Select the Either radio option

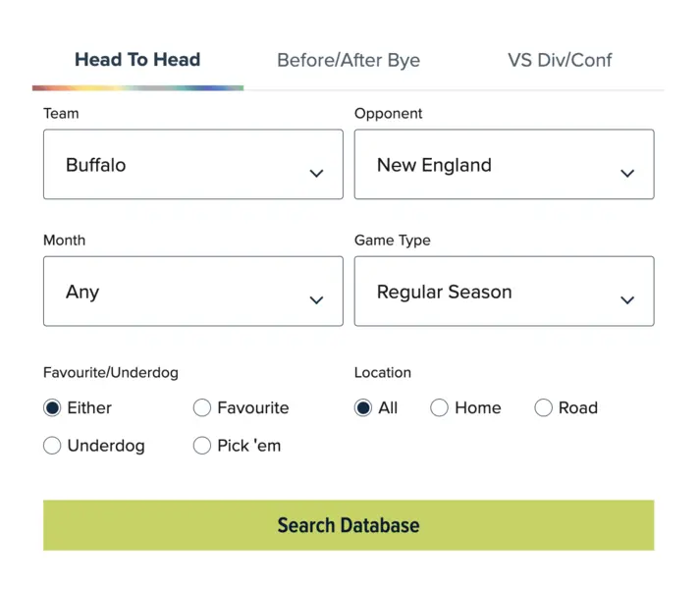(52, 407)
